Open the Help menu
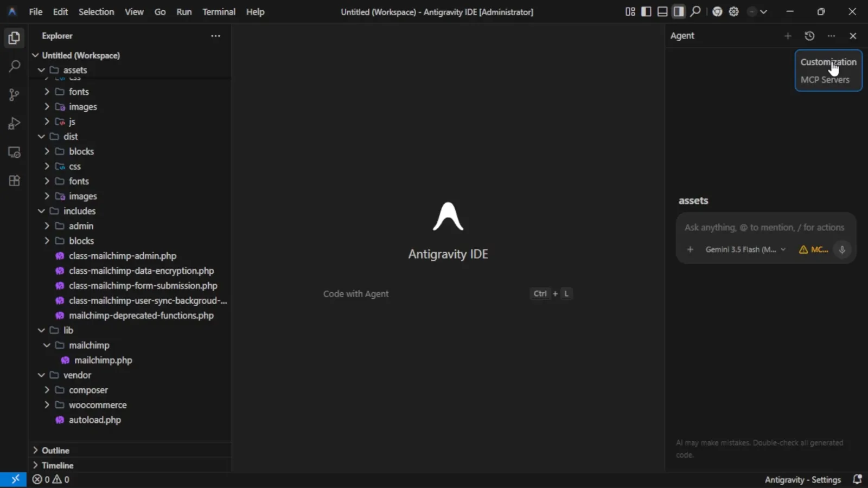Screen dimensions: 868x488 tap(255, 11)
